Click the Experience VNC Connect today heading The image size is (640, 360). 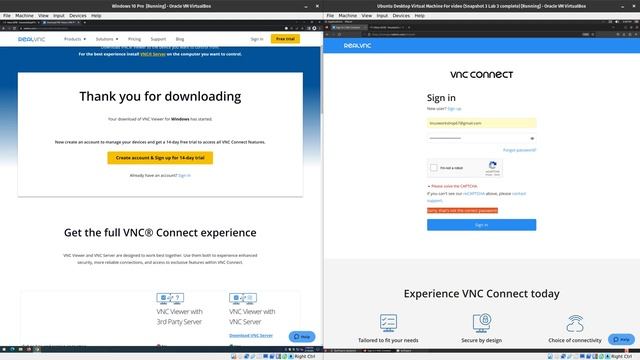[482, 294]
